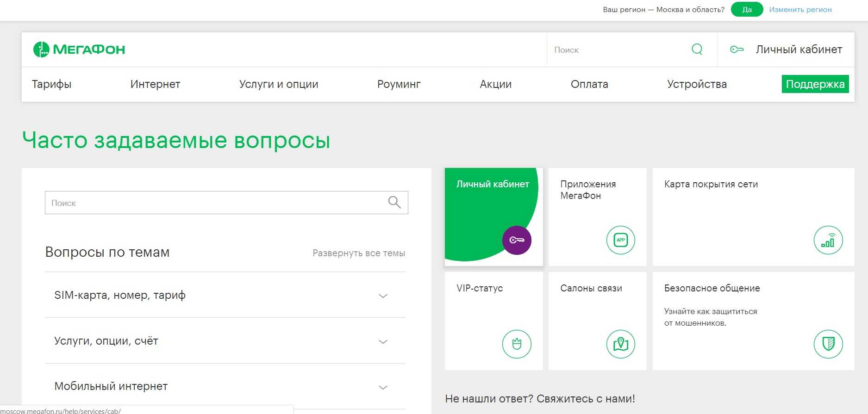Screen dimensions: 868x414
Task: Expand the Мобильный интернет topic
Action: click(383, 387)
